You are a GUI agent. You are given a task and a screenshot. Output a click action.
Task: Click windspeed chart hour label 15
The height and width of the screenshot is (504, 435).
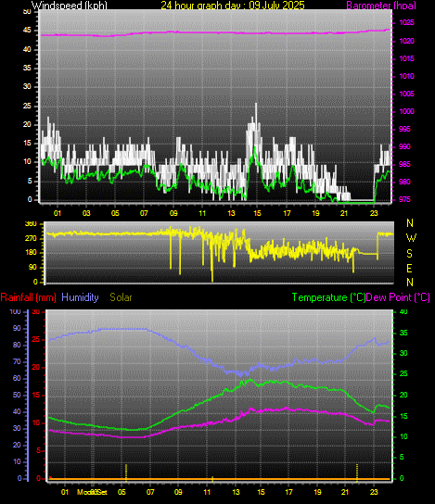(257, 213)
